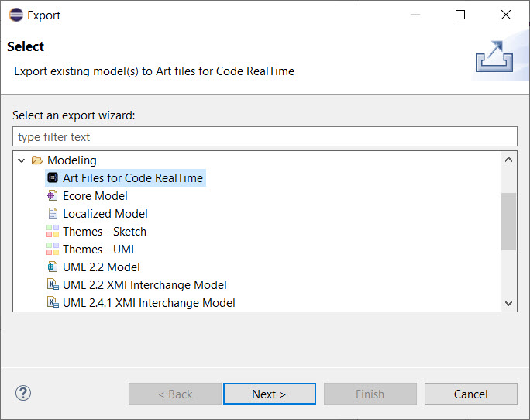530x420 pixels.
Task: Select the Ecore Model wizard label
Action: 95,196
